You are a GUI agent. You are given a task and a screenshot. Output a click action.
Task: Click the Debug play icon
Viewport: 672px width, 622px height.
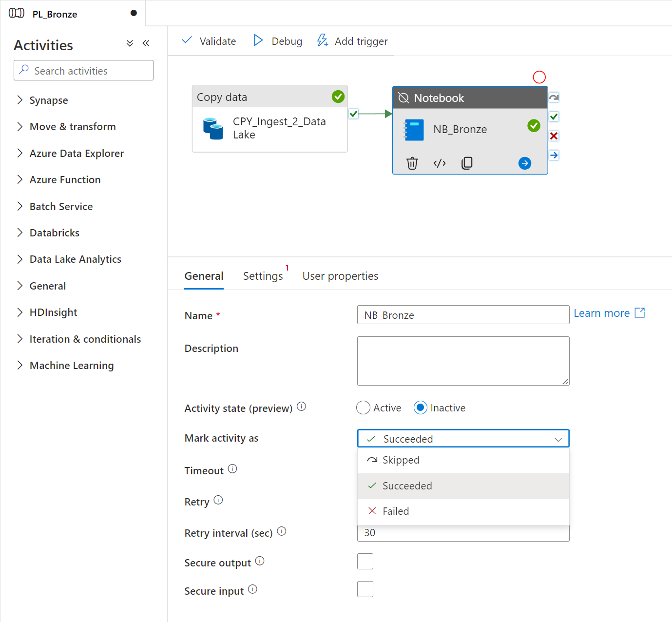tap(258, 40)
